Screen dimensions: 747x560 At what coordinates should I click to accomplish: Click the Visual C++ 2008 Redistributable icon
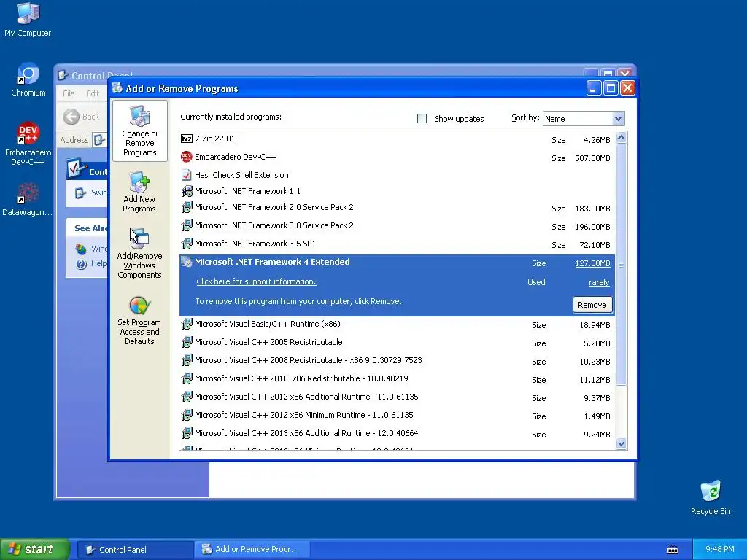(187, 360)
